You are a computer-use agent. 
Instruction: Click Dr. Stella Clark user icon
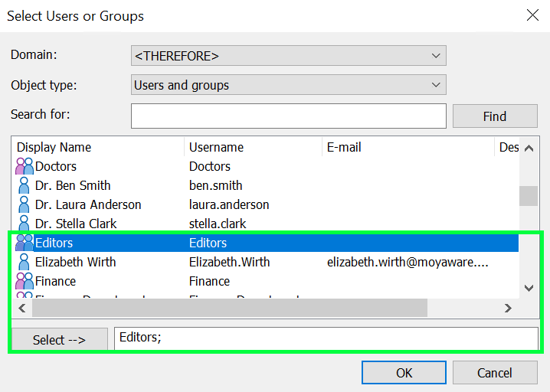tap(25, 224)
